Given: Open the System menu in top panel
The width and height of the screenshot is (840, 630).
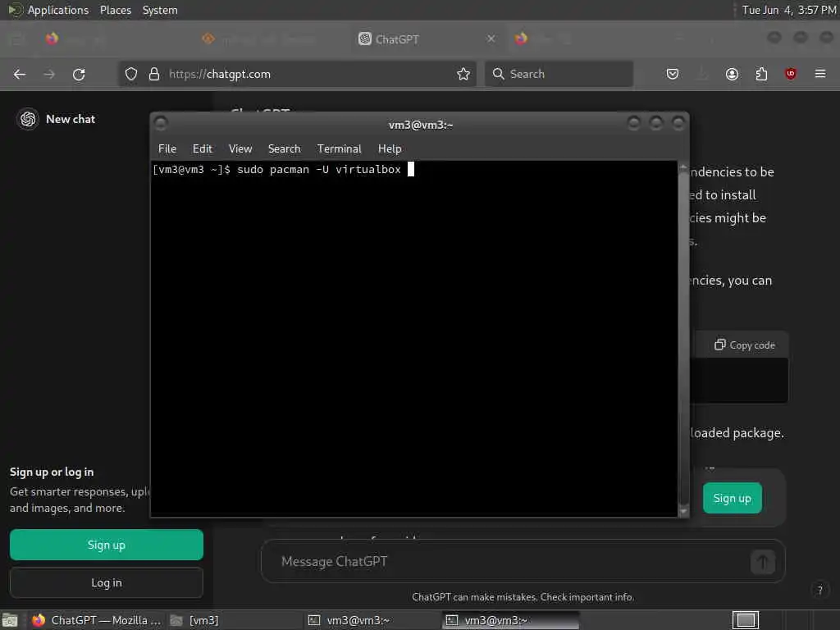Looking at the screenshot, I should coord(160,10).
